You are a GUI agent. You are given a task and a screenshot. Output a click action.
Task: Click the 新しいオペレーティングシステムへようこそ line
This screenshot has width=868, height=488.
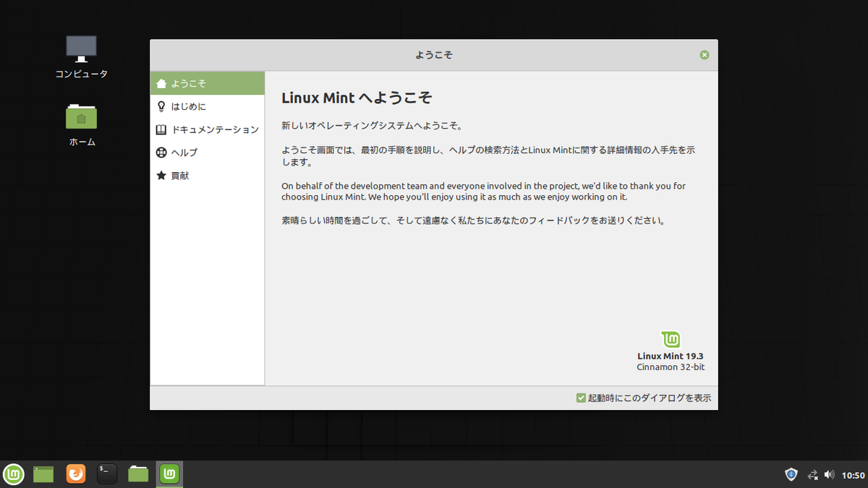[371, 126]
